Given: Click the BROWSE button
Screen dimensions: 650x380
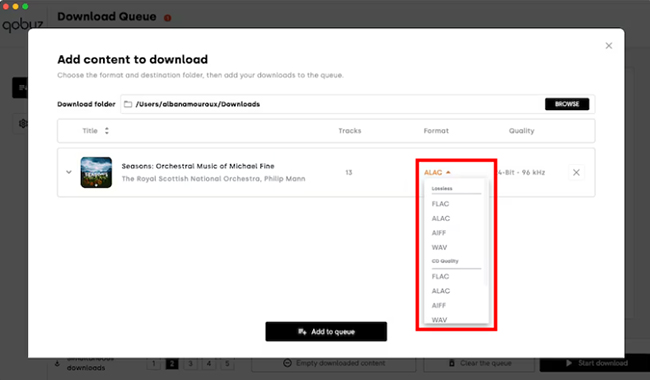Looking at the screenshot, I should (567, 104).
